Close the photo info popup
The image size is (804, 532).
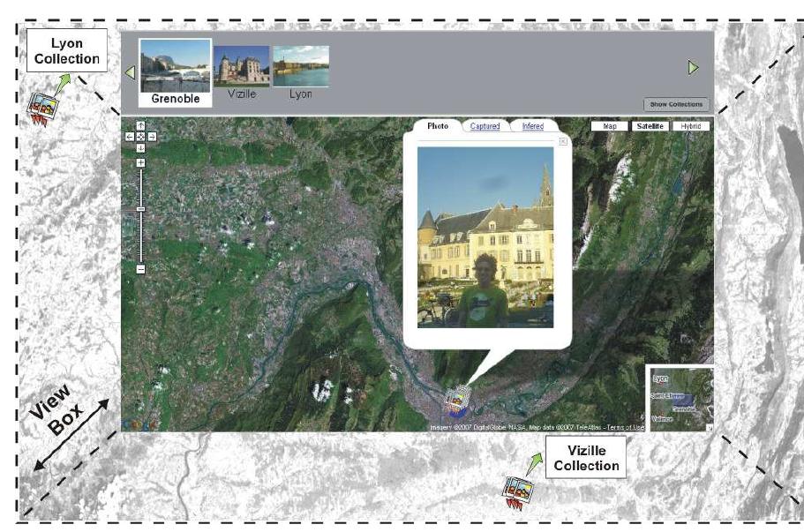pos(563,141)
